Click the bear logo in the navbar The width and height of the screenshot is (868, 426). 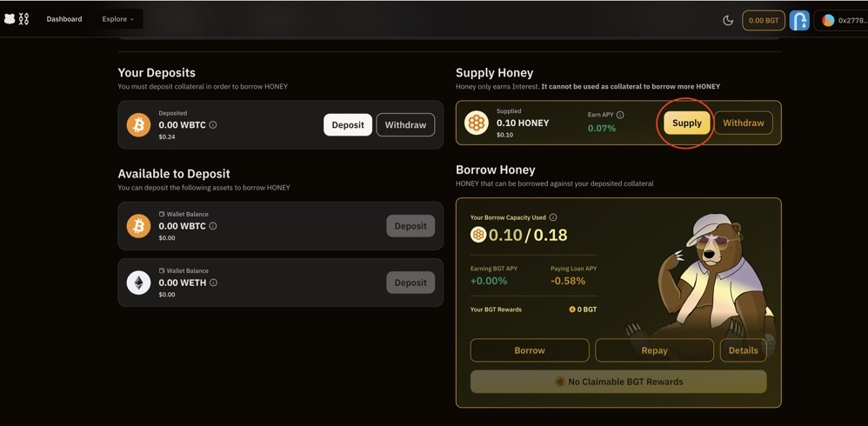[x=10, y=19]
